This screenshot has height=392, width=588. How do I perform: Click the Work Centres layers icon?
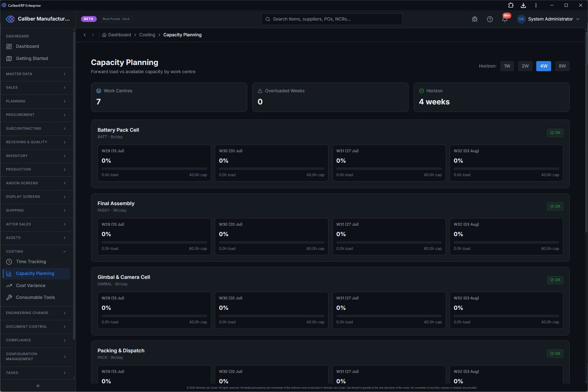(x=99, y=91)
